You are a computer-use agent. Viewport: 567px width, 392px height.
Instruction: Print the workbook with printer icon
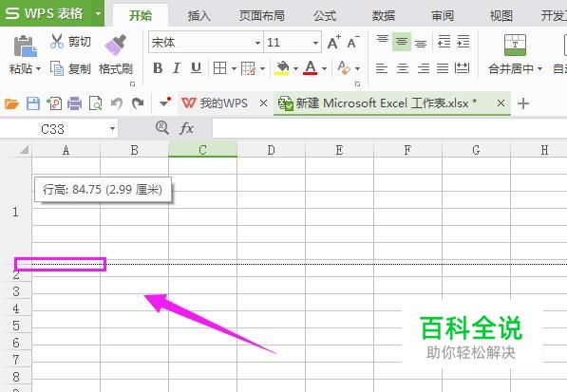(x=74, y=103)
